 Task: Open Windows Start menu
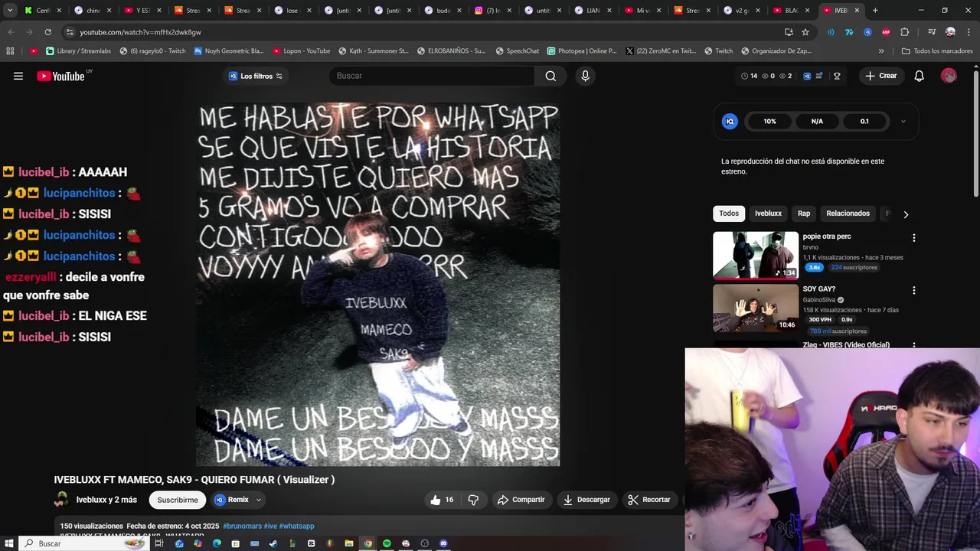click(8, 543)
